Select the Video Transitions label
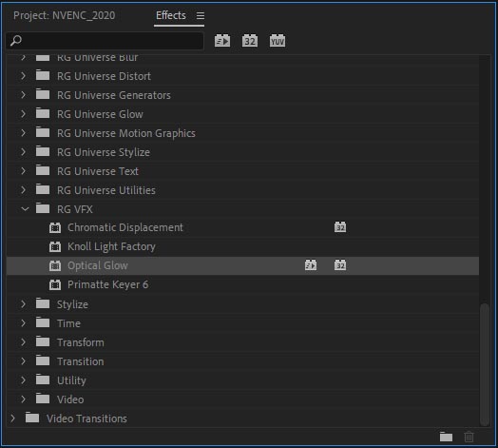Screen dimensions: 498x448 [86, 419]
